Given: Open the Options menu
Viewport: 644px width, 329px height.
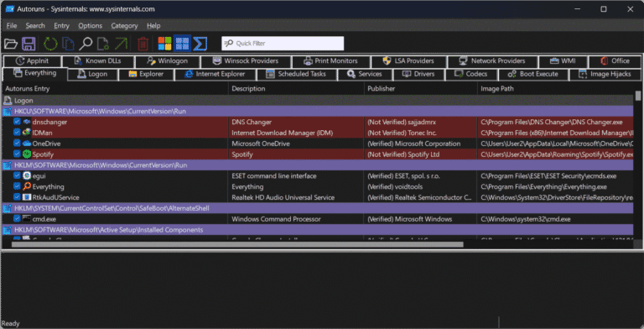Looking at the screenshot, I should 90,25.
